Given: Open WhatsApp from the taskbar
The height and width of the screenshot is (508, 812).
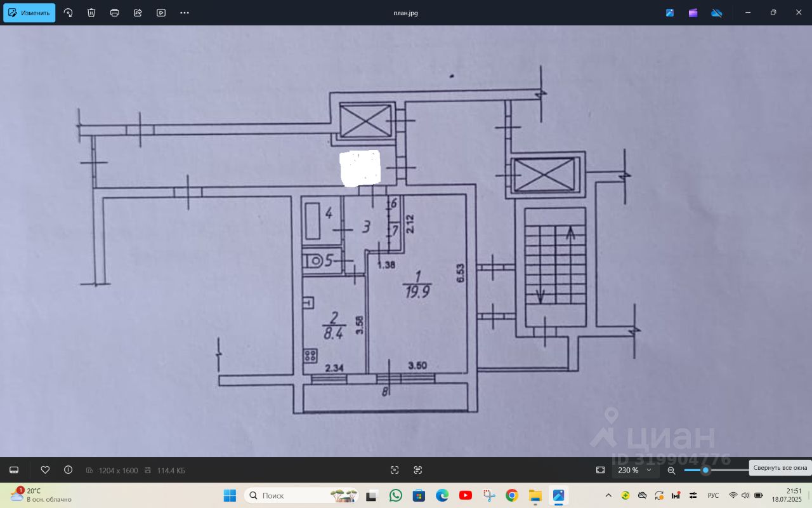Looking at the screenshot, I should coord(396,495).
